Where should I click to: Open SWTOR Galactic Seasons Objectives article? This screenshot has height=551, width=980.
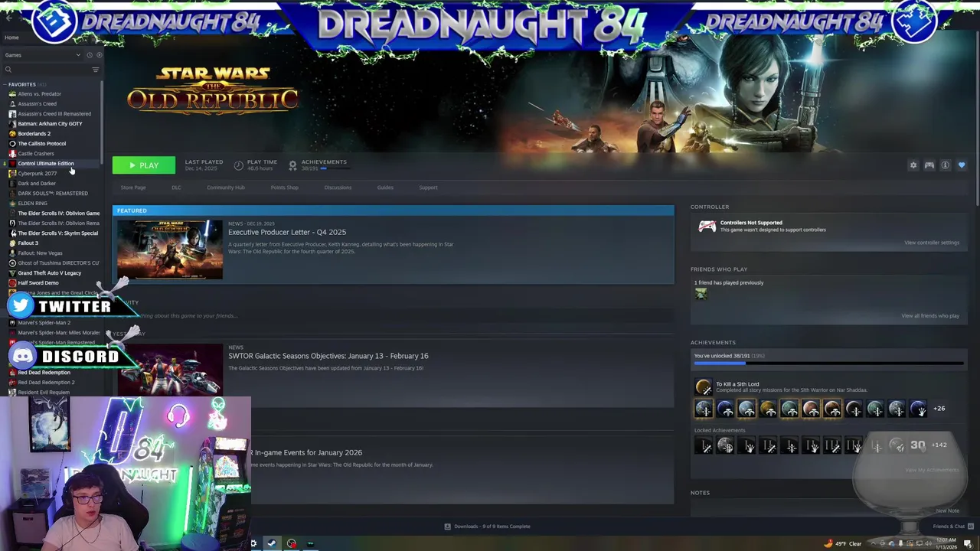click(x=328, y=356)
